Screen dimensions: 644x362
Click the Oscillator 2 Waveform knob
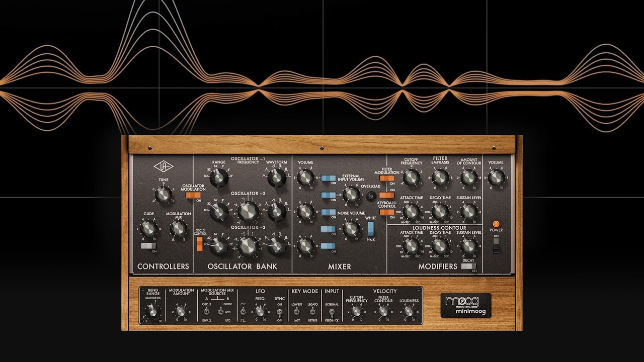click(276, 212)
